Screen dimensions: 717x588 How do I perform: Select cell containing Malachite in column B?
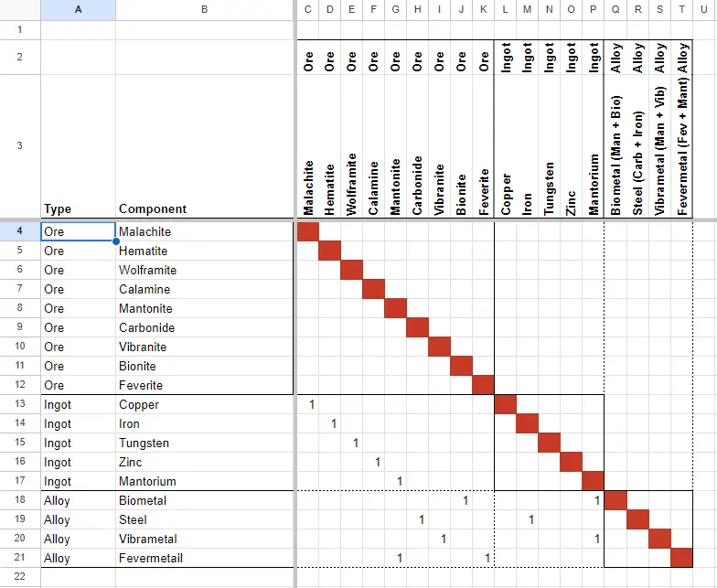pos(205,232)
